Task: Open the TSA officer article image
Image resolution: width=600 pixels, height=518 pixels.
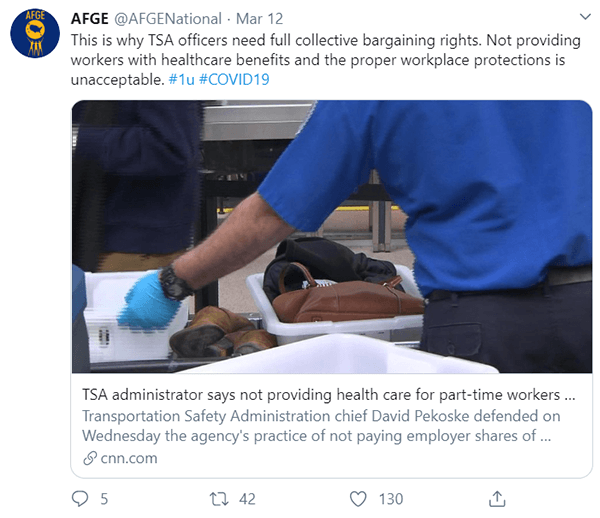Action: pos(332,236)
